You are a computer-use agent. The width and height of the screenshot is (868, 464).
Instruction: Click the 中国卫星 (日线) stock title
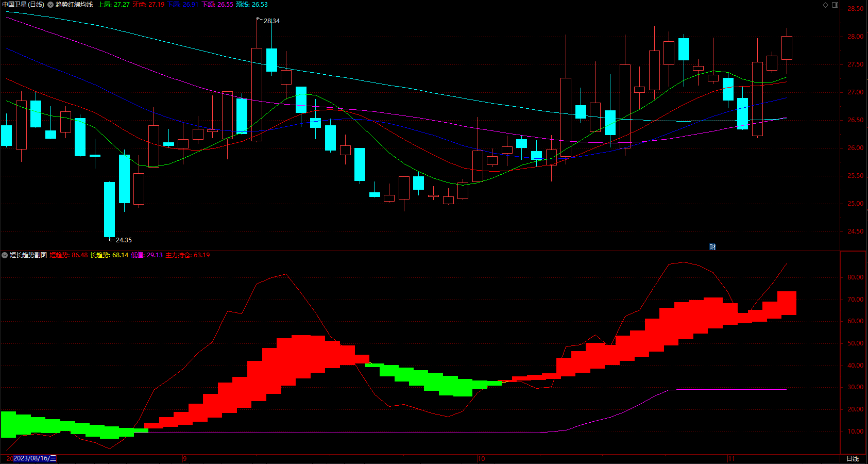click(x=23, y=5)
